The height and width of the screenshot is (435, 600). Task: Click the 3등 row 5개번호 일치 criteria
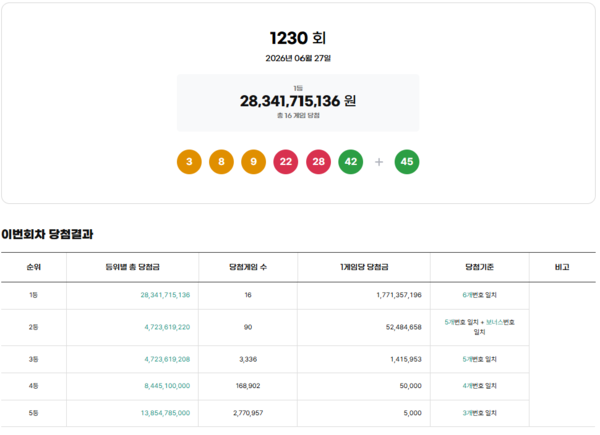click(479, 359)
